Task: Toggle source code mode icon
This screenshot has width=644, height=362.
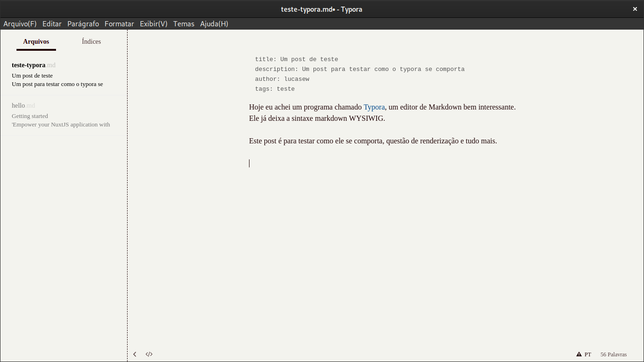Action: [x=149, y=354]
